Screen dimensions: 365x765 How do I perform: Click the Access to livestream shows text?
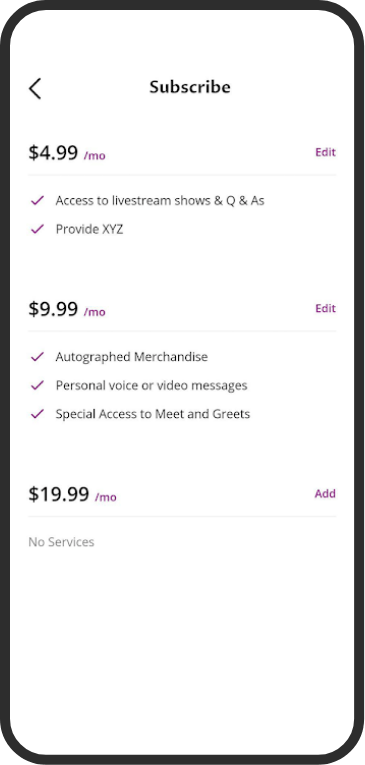160,201
